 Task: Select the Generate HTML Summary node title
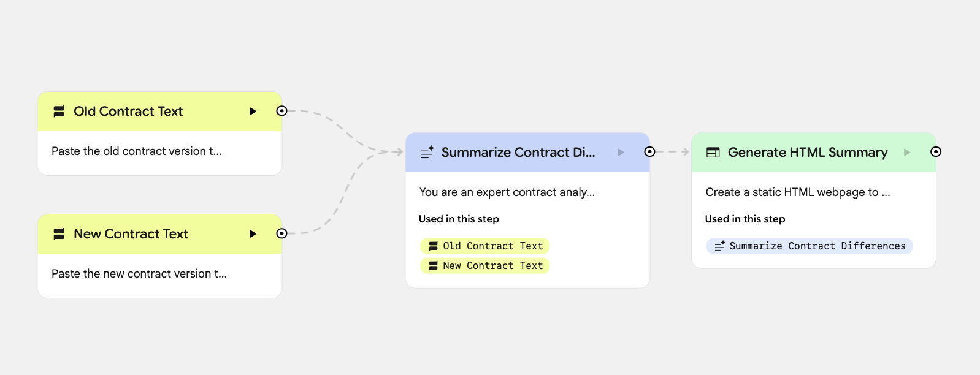tap(807, 153)
